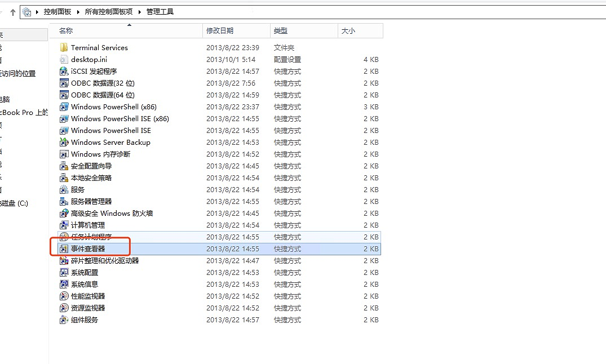Screen dimensions: 606x364
Task: Select the iSCSI 发起程序 shortcut icon
Action: [x=64, y=72]
